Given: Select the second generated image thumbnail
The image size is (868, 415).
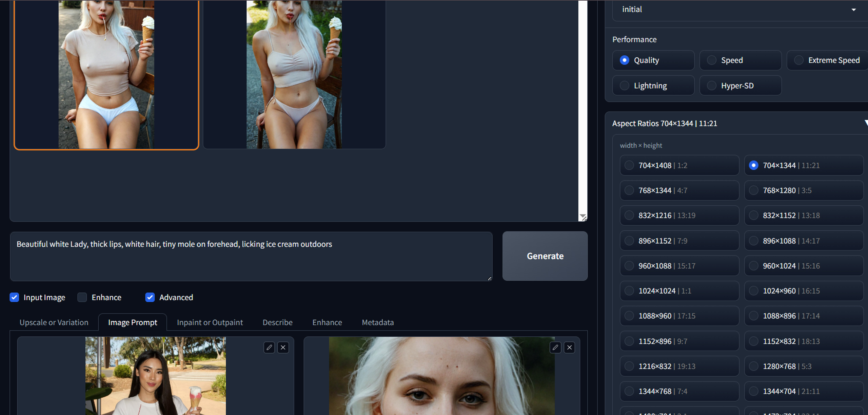Looking at the screenshot, I should [x=294, y=75].
